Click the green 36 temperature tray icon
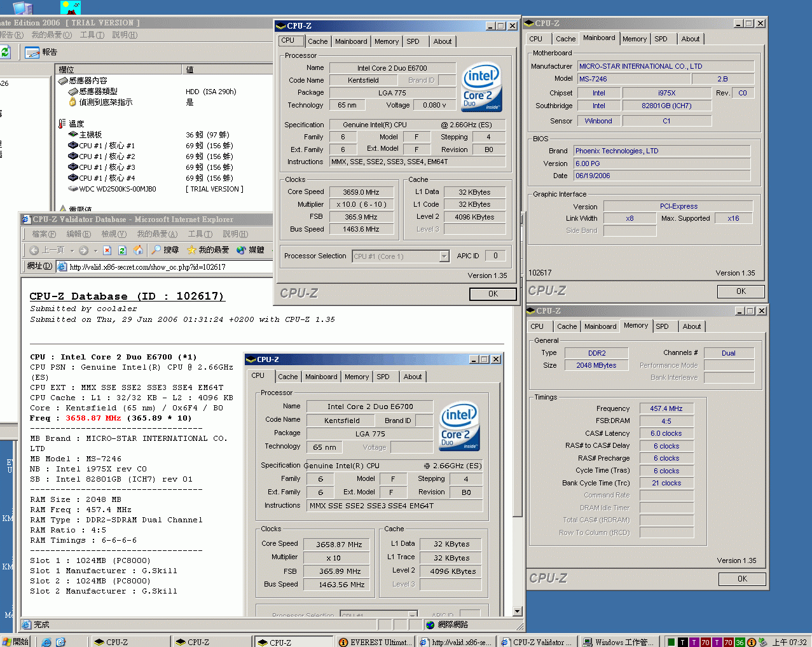 (x=739, y=642)
